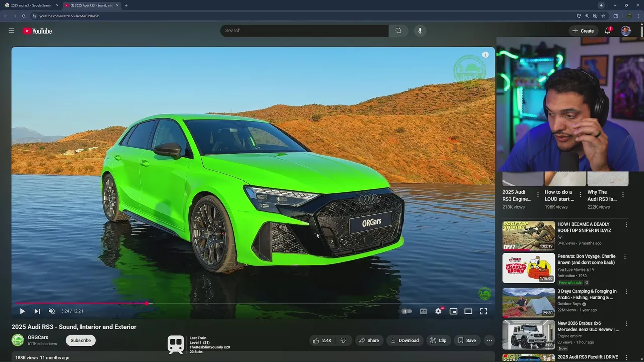Image resolution: width=644 pixels, height=362 pixels.
Task: Start voice search with the microphone
Action: coord(420,31)
